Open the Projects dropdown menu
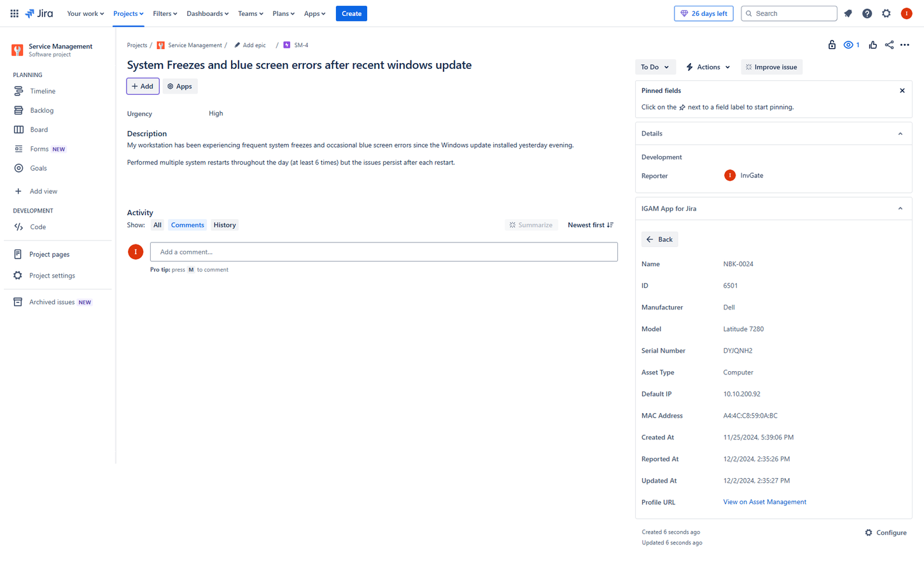924x573 pixels. tap(128, 13)
